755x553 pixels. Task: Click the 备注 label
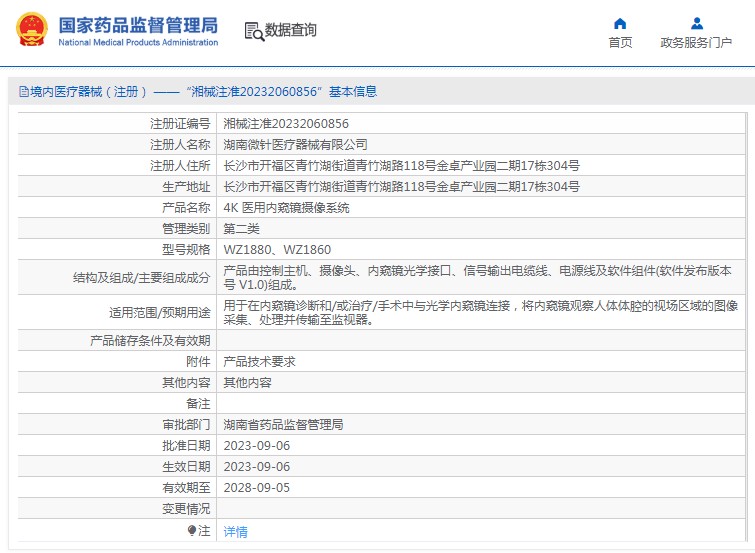click(x=198, y=404)
